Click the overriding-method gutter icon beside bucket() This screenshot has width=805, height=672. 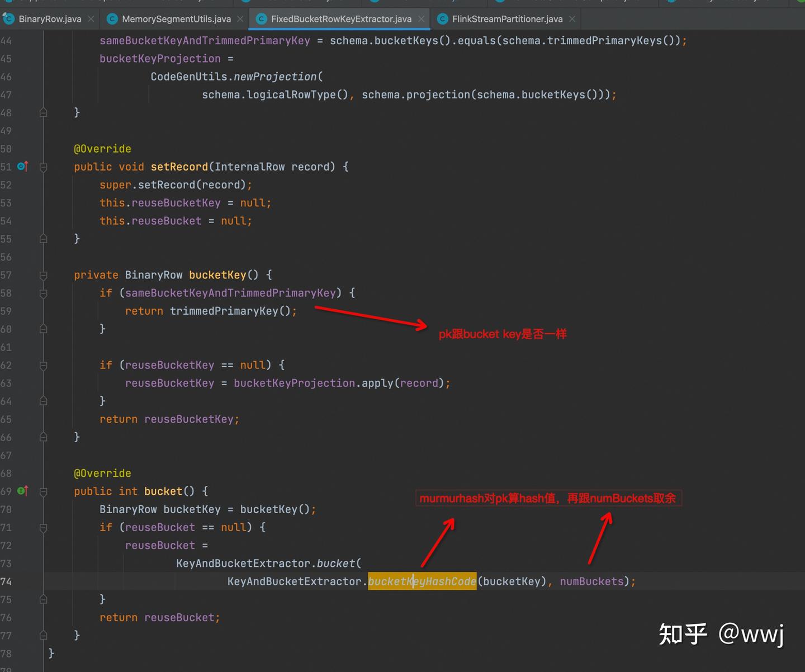[22, 491]
